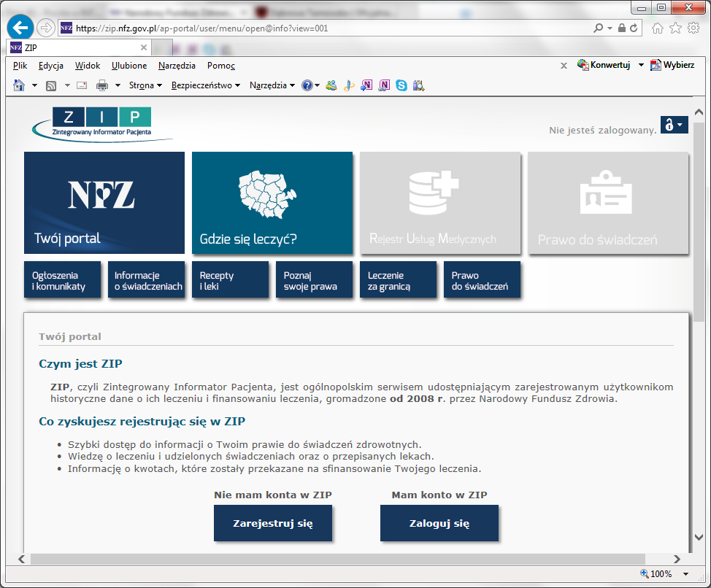Open the NFZ 'Twój portal' tile

tap(104, 203)
